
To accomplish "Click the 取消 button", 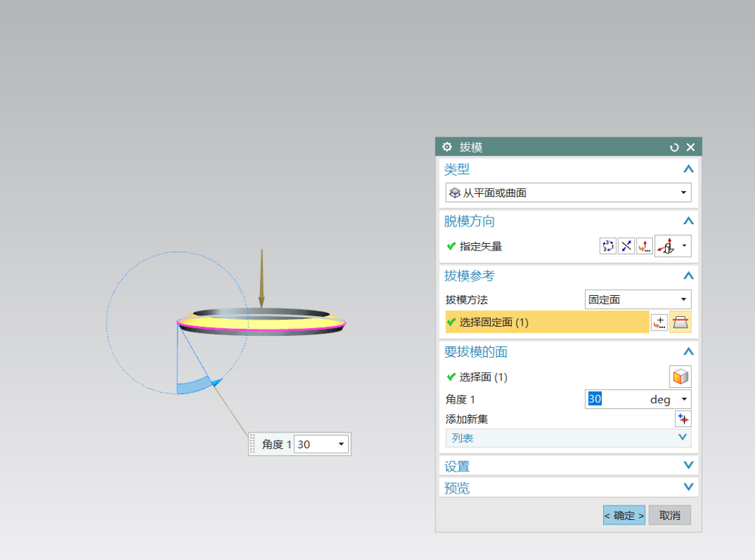I will pyautogui.click(x=670, y=515).
